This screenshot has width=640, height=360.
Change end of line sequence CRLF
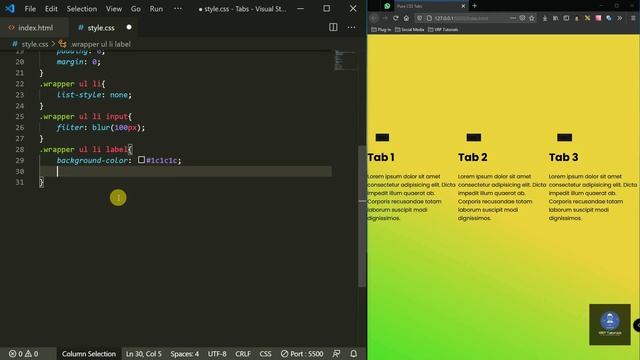point(243,354)
